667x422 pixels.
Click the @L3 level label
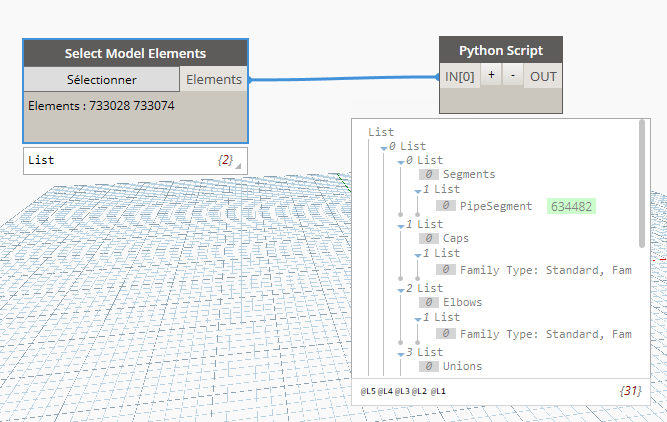coord(402,391)
